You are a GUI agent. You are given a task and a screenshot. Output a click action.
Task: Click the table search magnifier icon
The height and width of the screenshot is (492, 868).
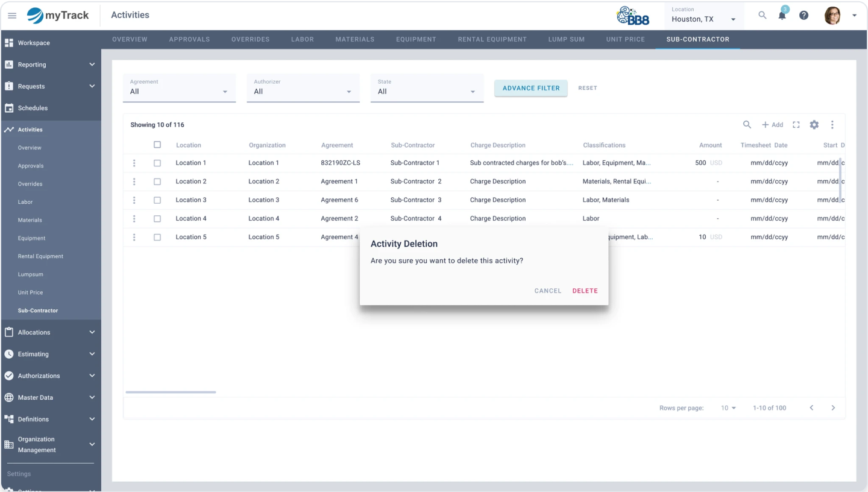pyautogui.click(x=747, y=125)
